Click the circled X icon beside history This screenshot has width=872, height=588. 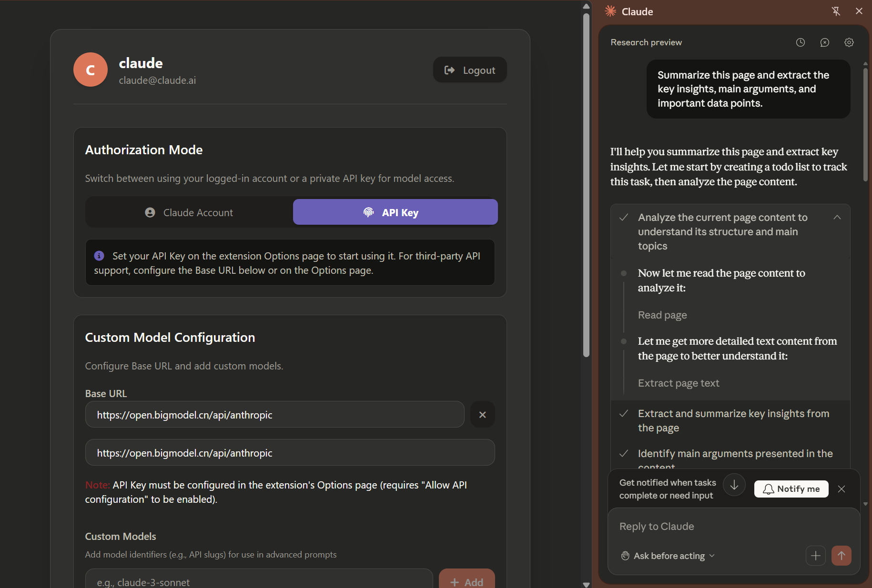(825, 42)
